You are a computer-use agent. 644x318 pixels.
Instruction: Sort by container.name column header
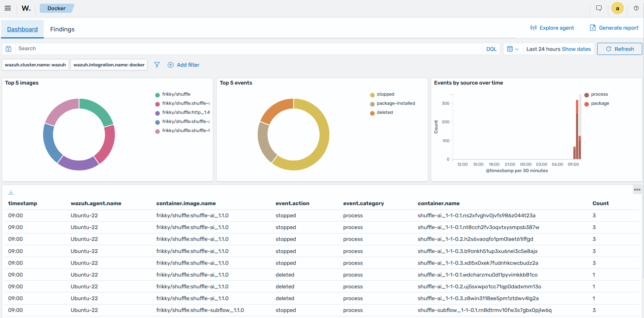click(x=439, y=203)
